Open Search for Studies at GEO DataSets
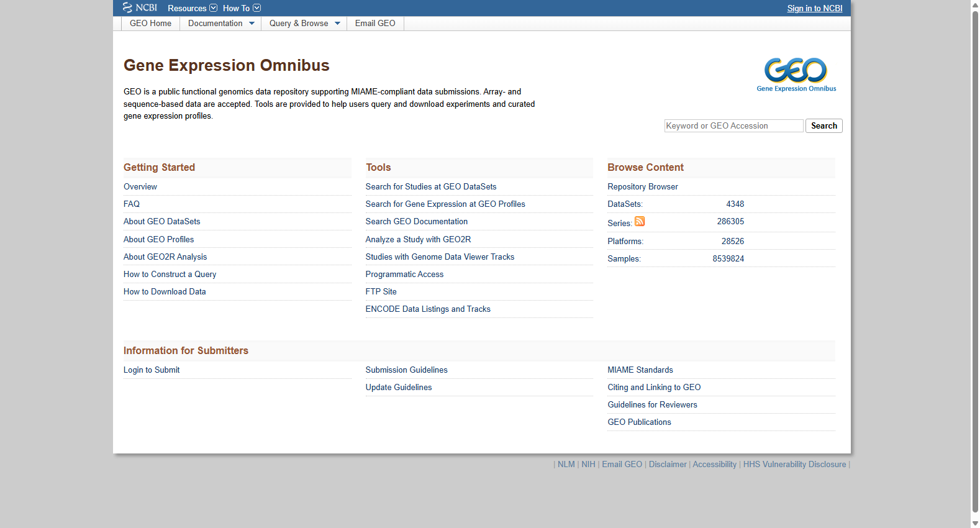980x528 pixels. tap(431, 186)
